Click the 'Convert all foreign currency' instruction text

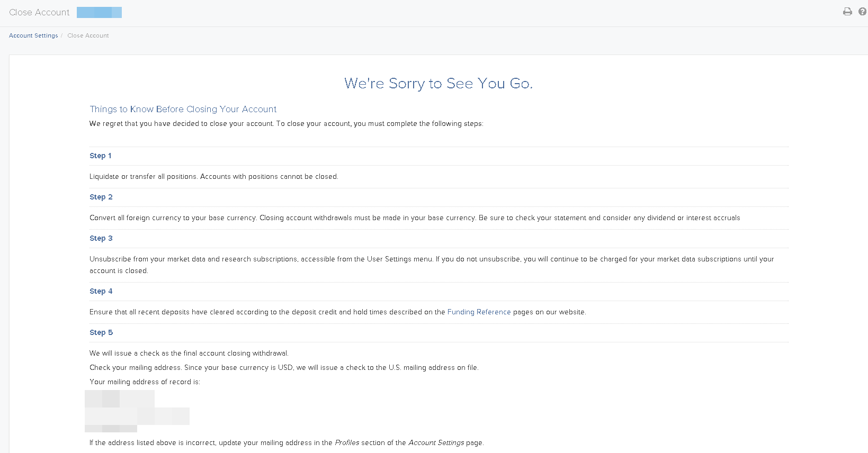[x=415, y=218]
